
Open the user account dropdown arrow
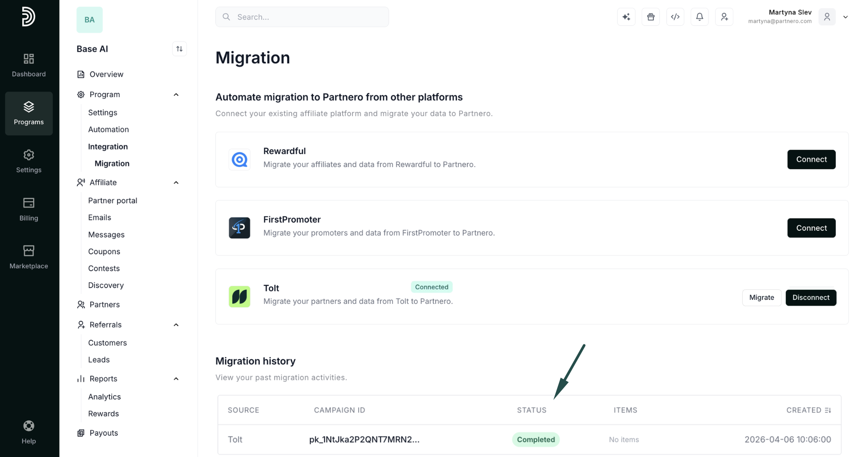tap(845, 17)
